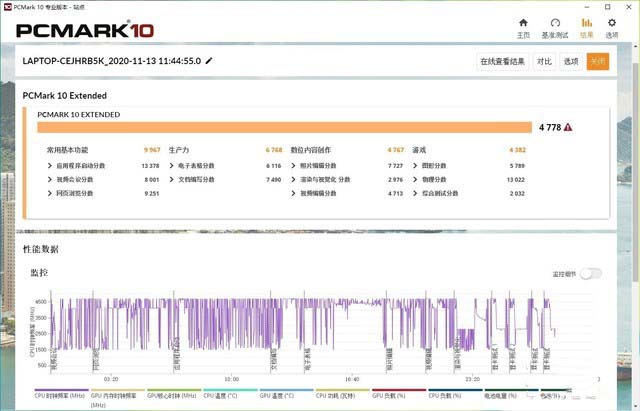The height and width of the screenshot is (411, 640).
Task: Maximize the PCMark 10 window
Action: pyautogui.click(x=608, y=7)
